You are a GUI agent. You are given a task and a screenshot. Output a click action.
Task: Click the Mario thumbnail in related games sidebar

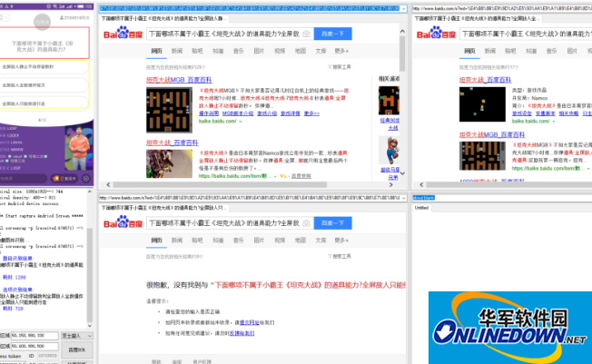[x=390, y=150]
